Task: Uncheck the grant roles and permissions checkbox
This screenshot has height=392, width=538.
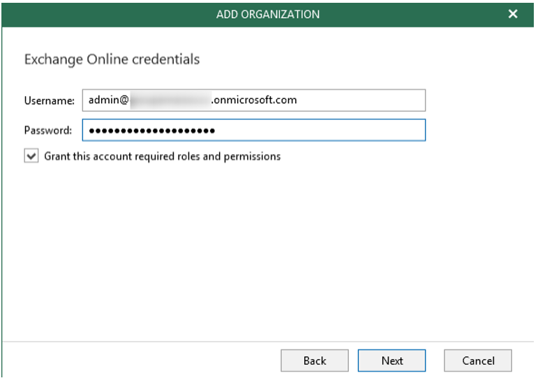Action: (31, 157)
